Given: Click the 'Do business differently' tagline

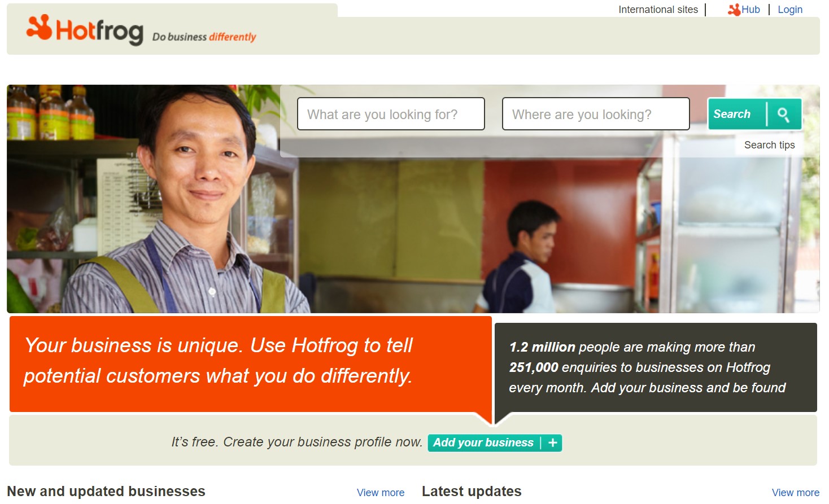Looking at the screenshot, I should coord(204,37).
